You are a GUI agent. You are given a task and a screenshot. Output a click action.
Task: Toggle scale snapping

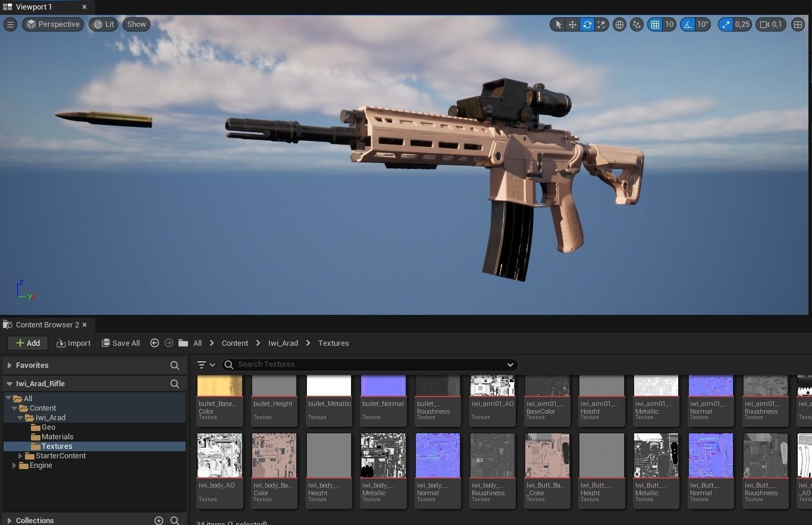[x=725, y=24]
